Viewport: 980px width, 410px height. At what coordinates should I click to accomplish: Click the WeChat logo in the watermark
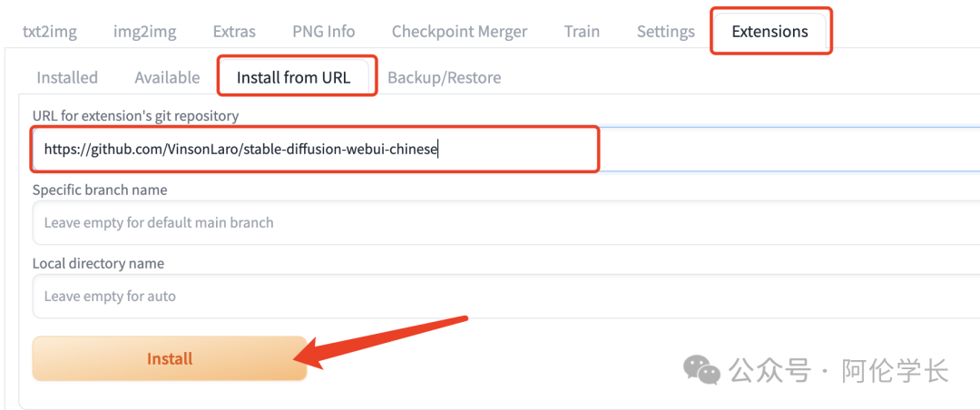[x=701, y=368]
